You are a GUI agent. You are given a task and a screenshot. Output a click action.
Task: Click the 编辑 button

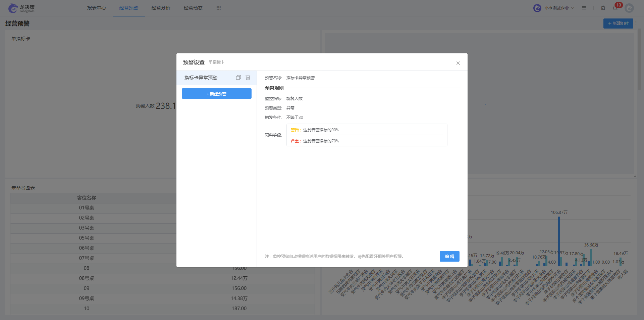[449, 256]
